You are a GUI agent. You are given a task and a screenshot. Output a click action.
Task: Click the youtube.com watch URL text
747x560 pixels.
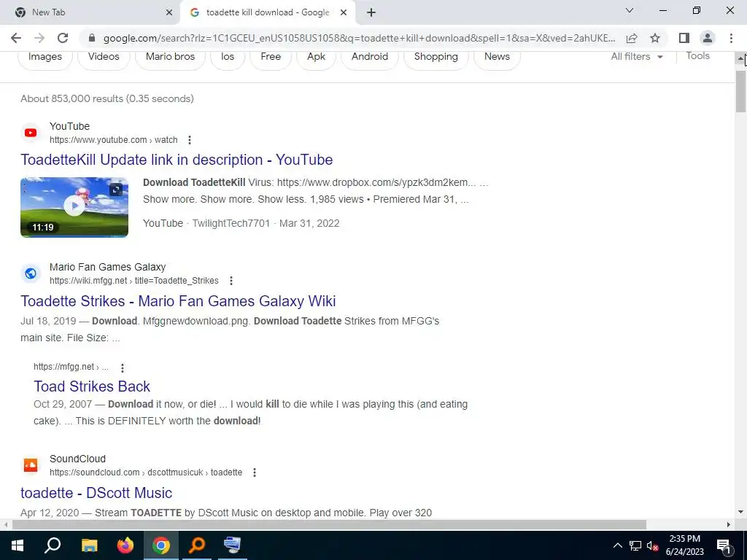tap(113, 140)
